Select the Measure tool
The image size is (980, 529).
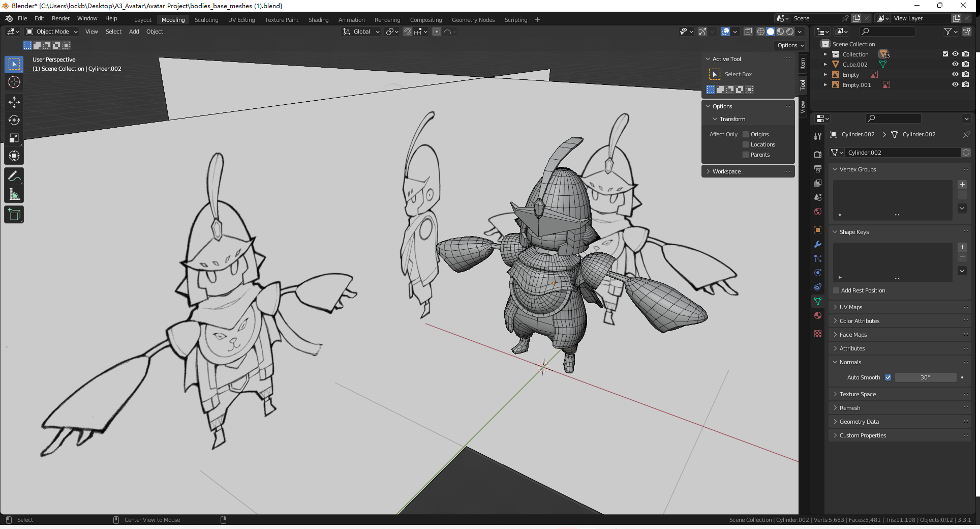[14, 194]
